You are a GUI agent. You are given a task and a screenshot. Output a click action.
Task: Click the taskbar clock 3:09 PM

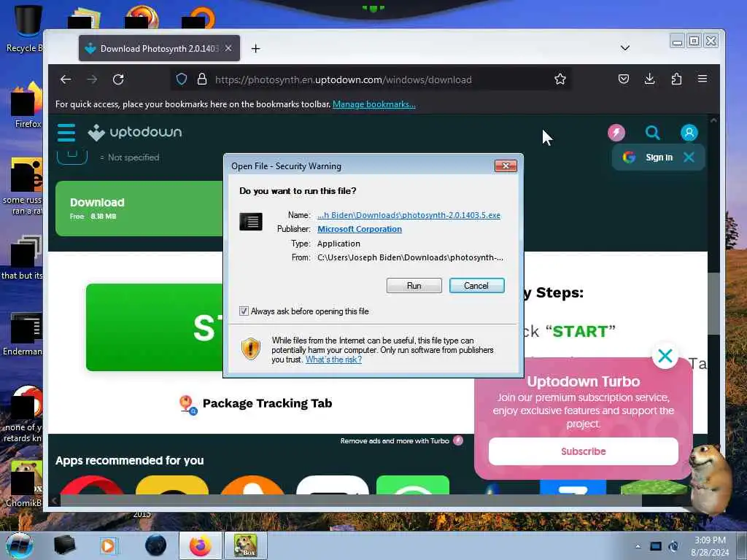click(710, 540)
